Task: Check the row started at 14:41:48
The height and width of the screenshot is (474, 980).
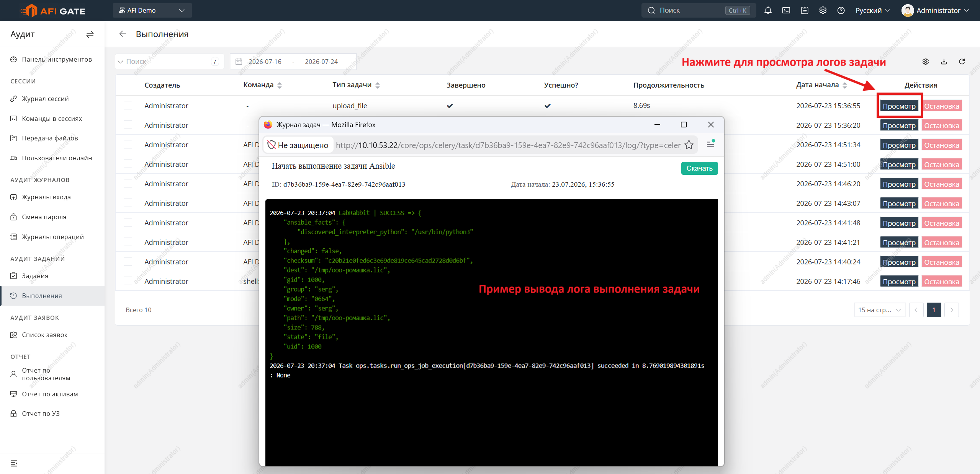Action: 128,222
